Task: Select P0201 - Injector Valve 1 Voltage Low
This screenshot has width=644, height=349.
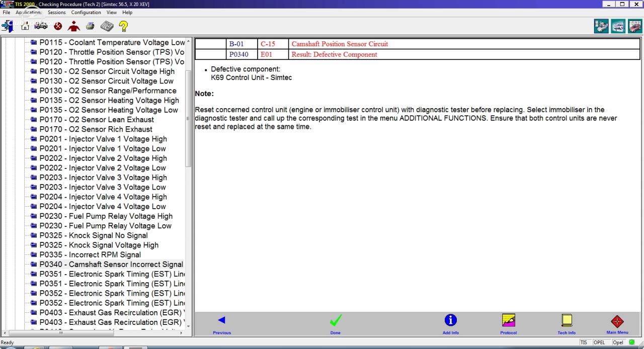Action: click(x=103, y=149)
